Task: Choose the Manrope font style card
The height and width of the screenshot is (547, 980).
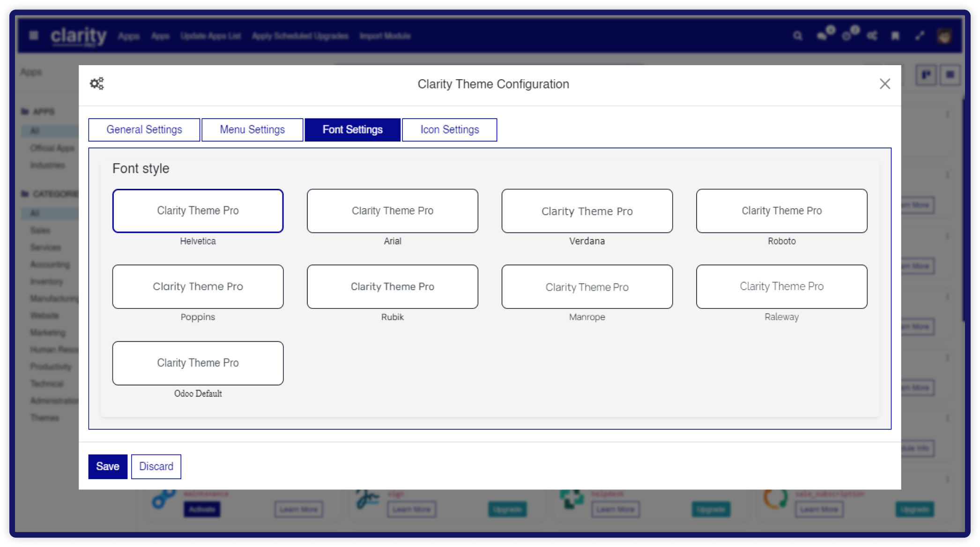Action: [x=587, y=287]
